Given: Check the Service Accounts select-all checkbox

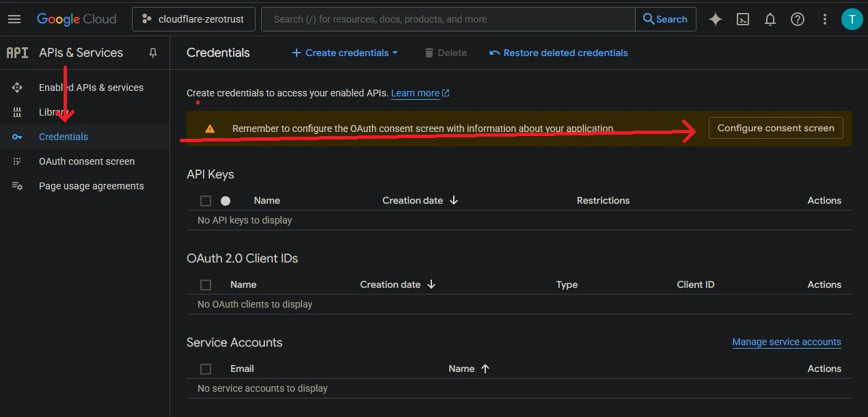Looking at the screenshot, I should pos(206,369).
